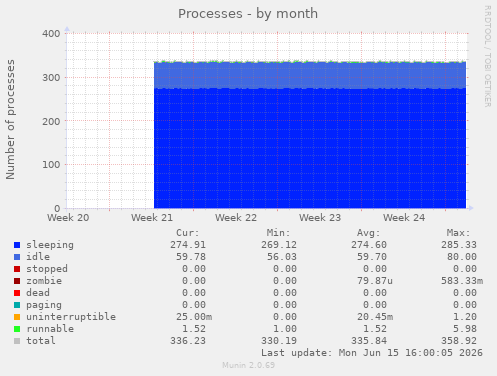Screen dimensions: 497x376
Task: Click idle current value 59.78
Action: click(x=191, y=257)
